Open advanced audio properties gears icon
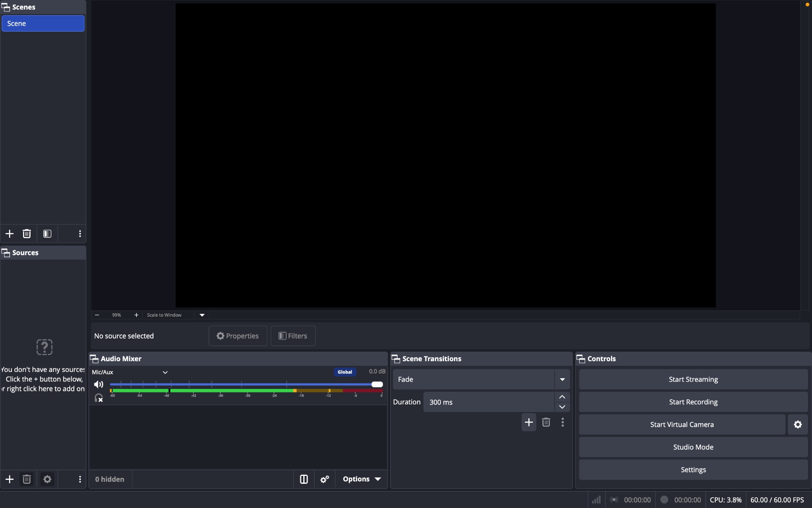812x508 pixels. coord(325,479)
